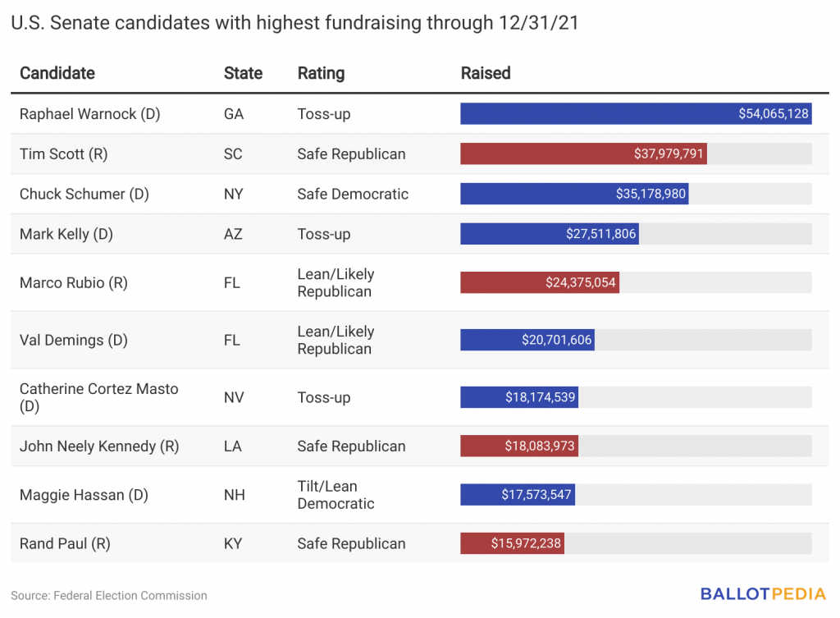This screenshot has width=840, height=618.
Task: Select Tim Scott's $37,979,791 red bar
Action: [583, 153]
